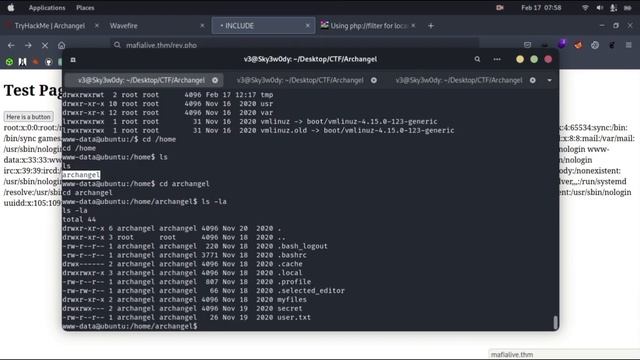Switch to Using php://filter browser tab
The width and height of the screenshot is (640, 360).
pyautogui.click(x=369, y=26)
